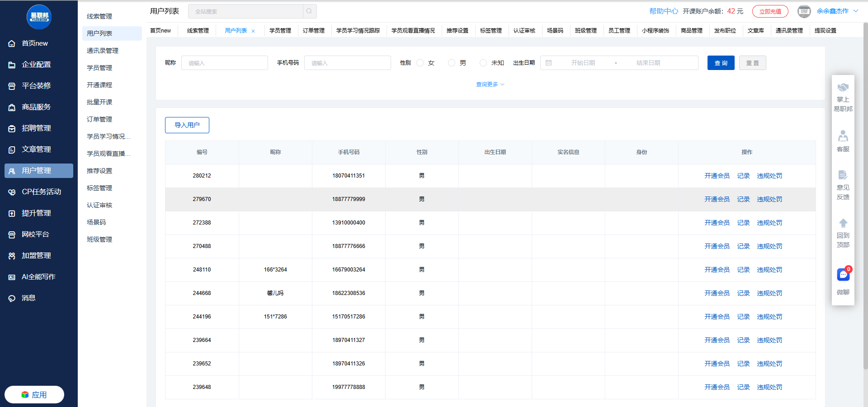The image size is (868, 407).
Task: Click the 回到顶部 up arrow icon
Action: 843,223
